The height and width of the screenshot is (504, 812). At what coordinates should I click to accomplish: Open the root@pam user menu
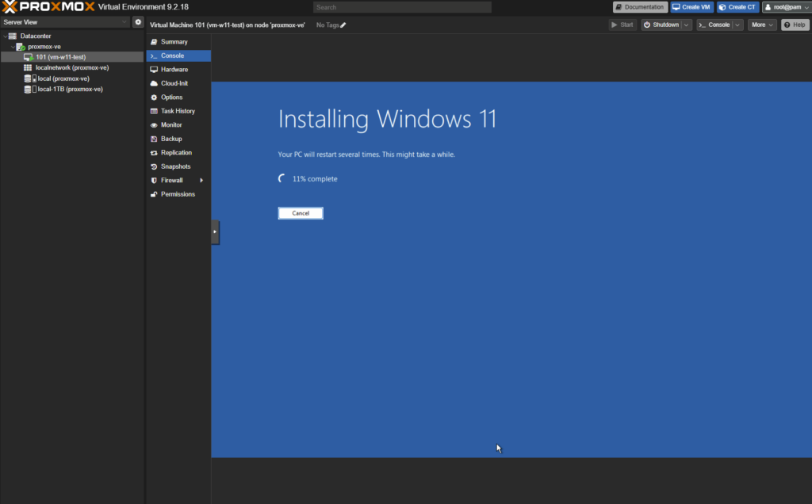787,7
